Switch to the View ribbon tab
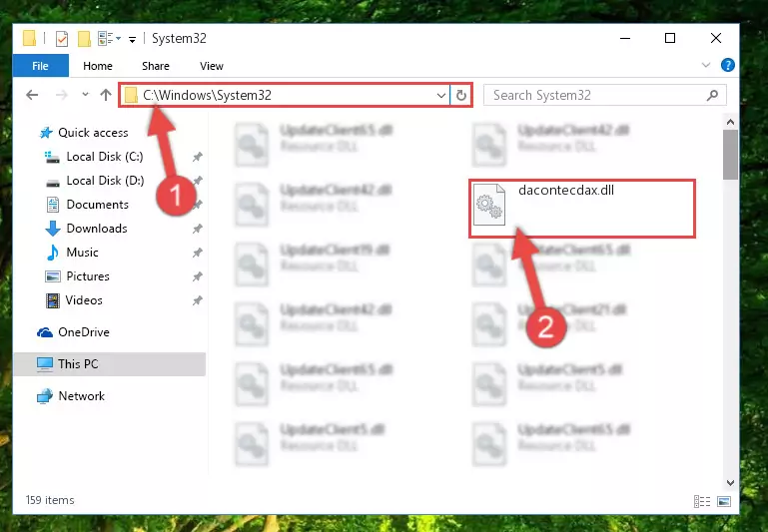 pyautogui.click(x=212, y=66)
